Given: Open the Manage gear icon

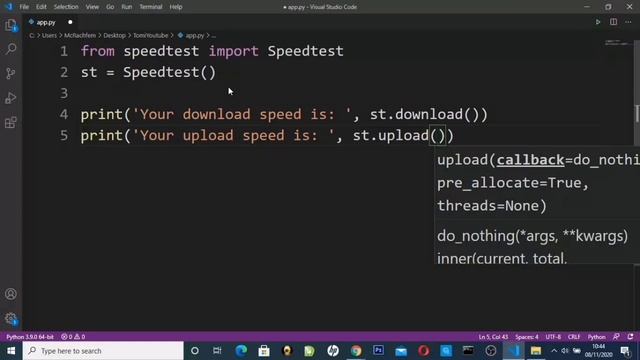Looking at the screenshot, I should point(11,318).
